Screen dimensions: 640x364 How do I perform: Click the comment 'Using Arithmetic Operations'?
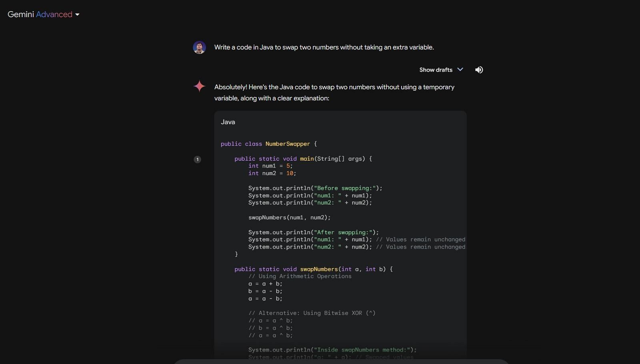click(x=300, y=276)
